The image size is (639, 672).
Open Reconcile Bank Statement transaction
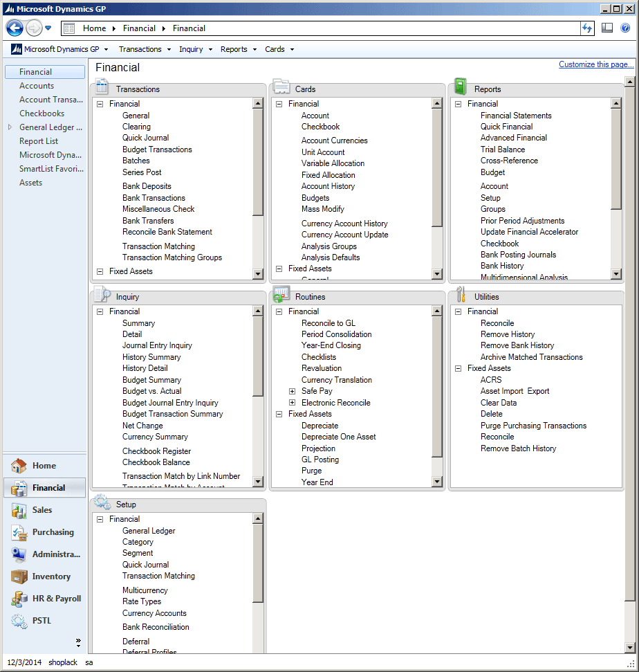pos(167,232)
